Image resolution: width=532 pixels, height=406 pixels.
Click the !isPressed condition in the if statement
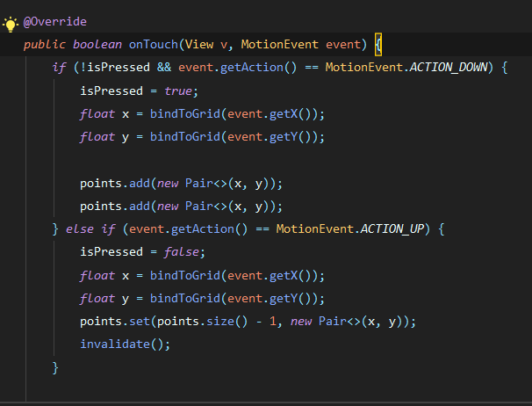115,68
